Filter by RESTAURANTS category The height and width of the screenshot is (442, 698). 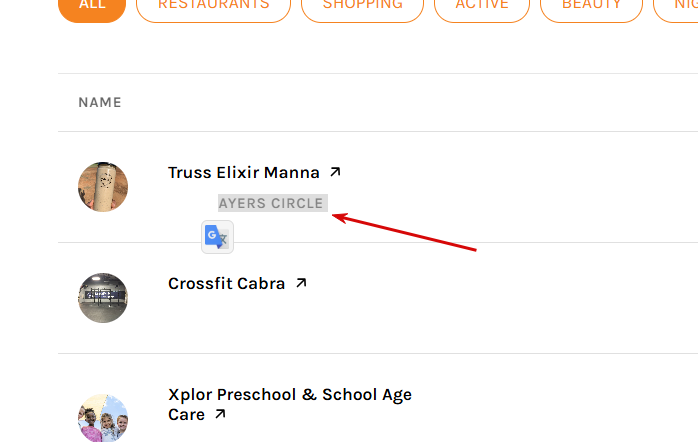point(213,6)
